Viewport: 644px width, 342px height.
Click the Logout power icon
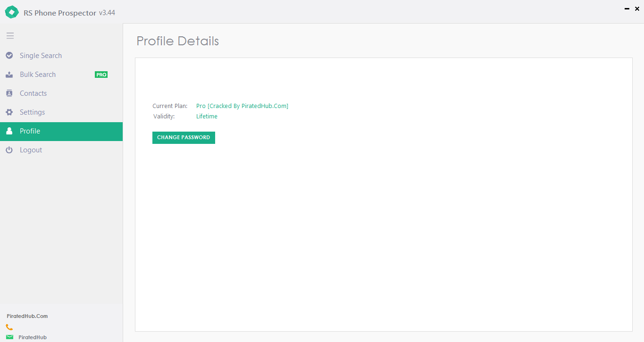tap(9, 150)
